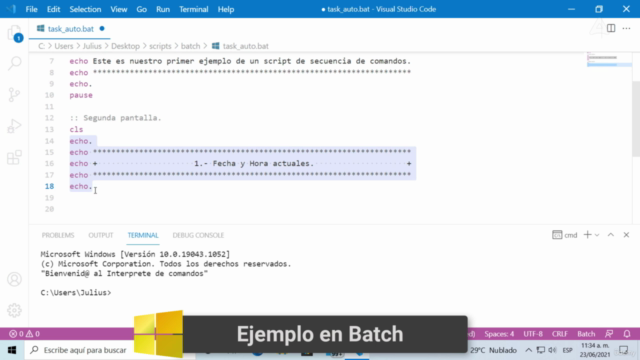Expand the task_auto.bat breadcrumb
640x360 pixels.
pos(240,46)
